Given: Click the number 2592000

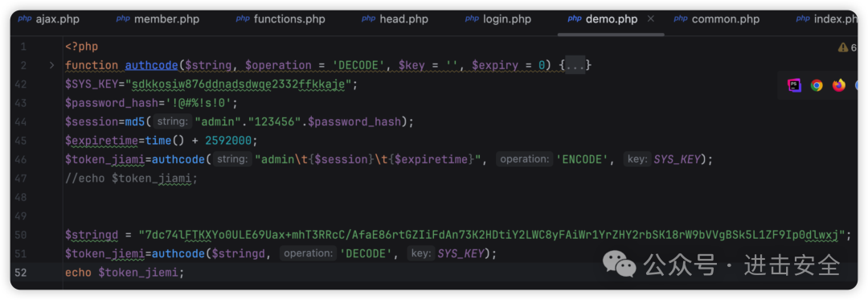Looking at the screenshot, I should [x=228, y=141].
